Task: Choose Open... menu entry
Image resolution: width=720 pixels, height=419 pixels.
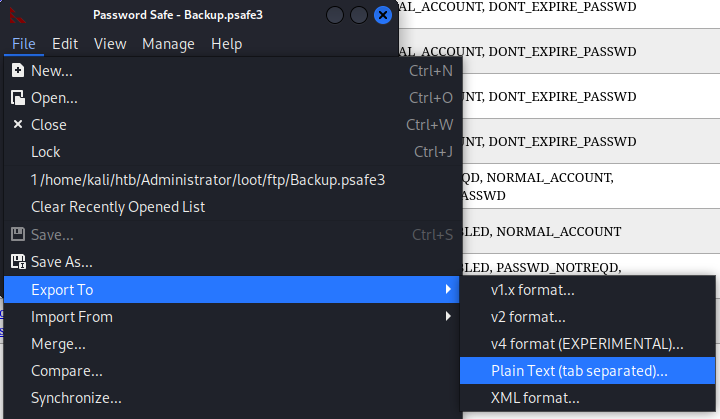Action: click(x=231, y=98)
